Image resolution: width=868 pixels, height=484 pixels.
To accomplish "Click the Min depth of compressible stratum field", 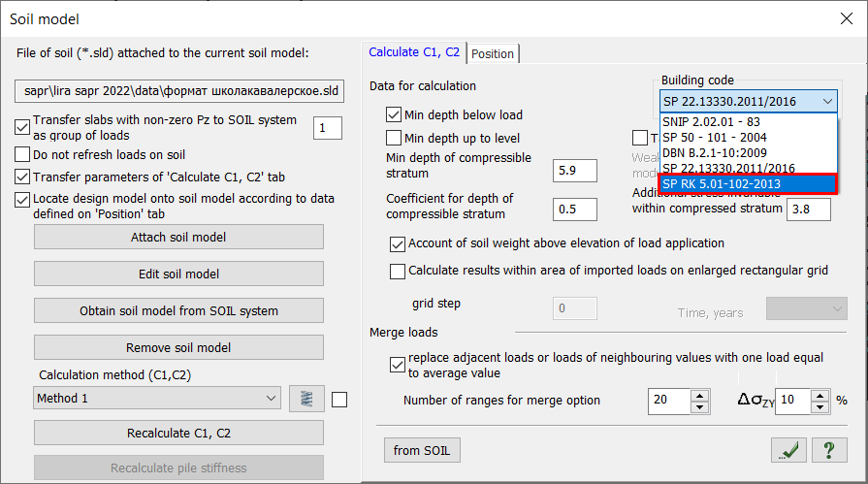I will (x=574, y=172).
